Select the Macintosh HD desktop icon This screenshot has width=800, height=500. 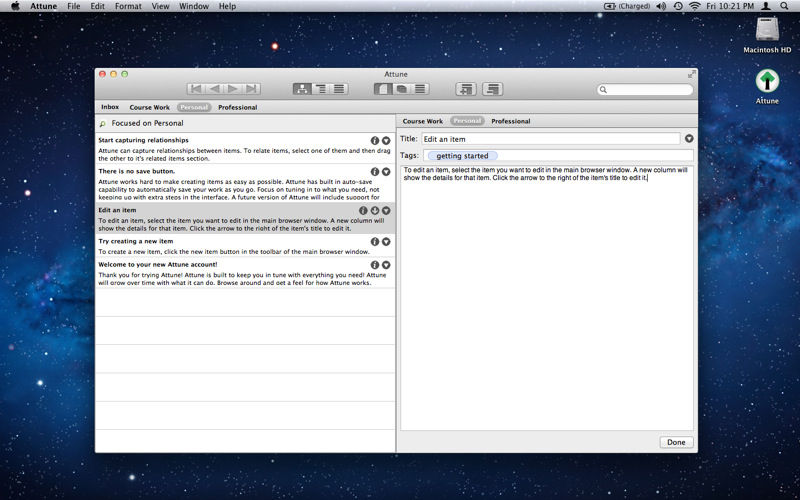point(767,35)
